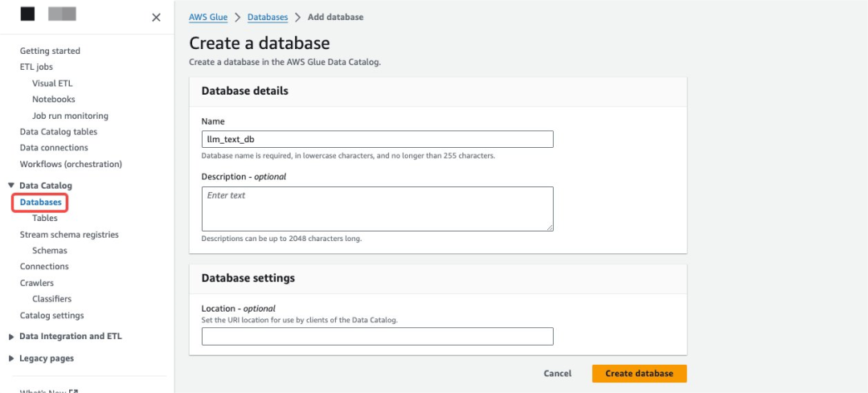The height and width of the screenshot is (393, 868).
Task: Expand Data Integration and ETL section
Action: [x=11, y=337]
